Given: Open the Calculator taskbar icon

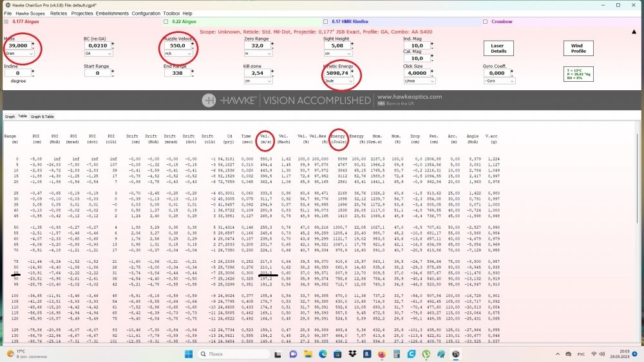Looking at the screenshot, I should coord(397,354).
